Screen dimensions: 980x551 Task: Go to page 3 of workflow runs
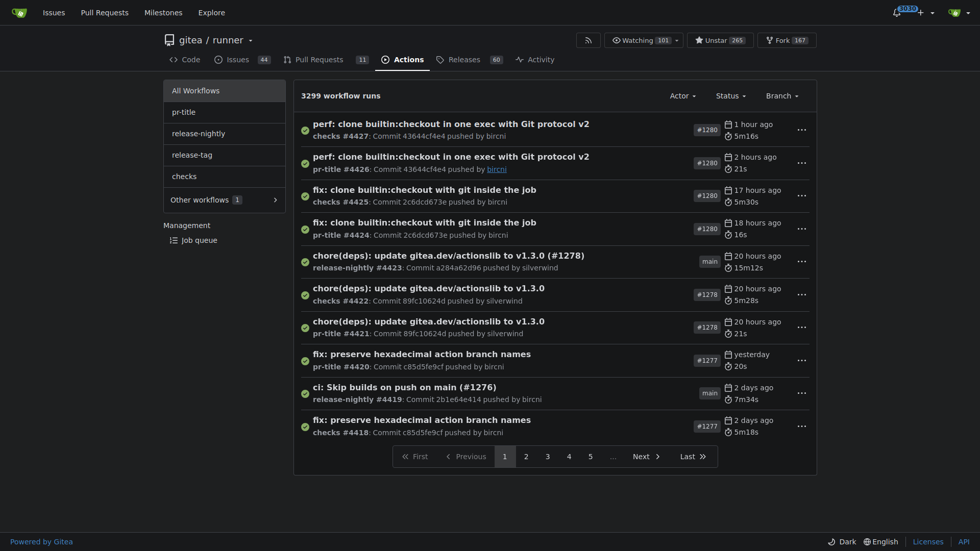548,457
